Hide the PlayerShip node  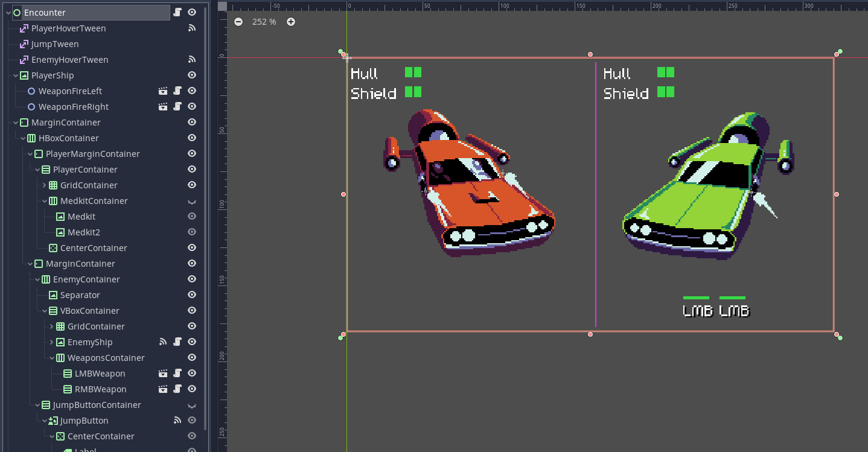coord(192,75)
